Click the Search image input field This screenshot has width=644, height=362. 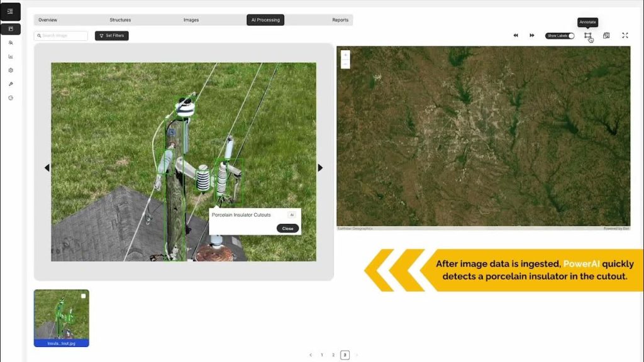tap(62, 36)
